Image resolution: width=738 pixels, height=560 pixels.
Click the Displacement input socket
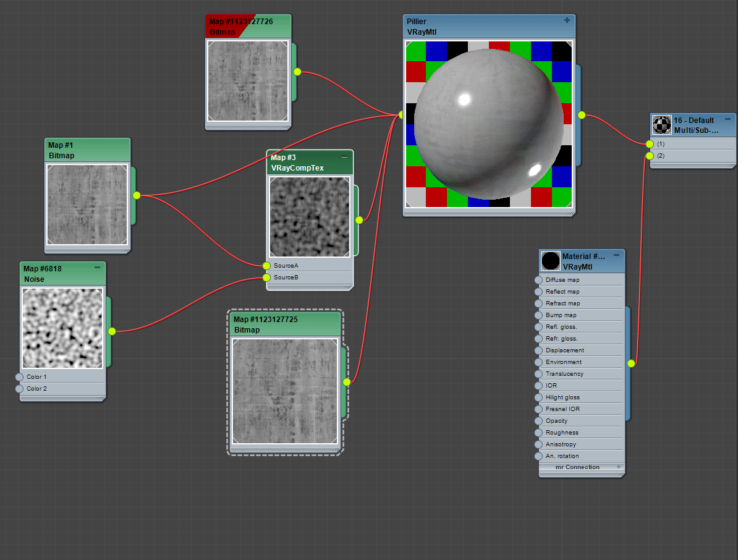538,350
